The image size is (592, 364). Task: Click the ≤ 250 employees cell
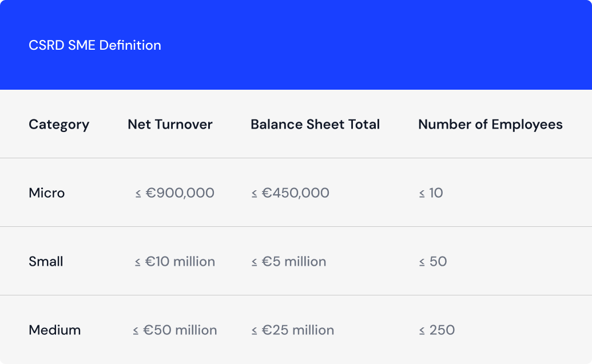[436, 330]
